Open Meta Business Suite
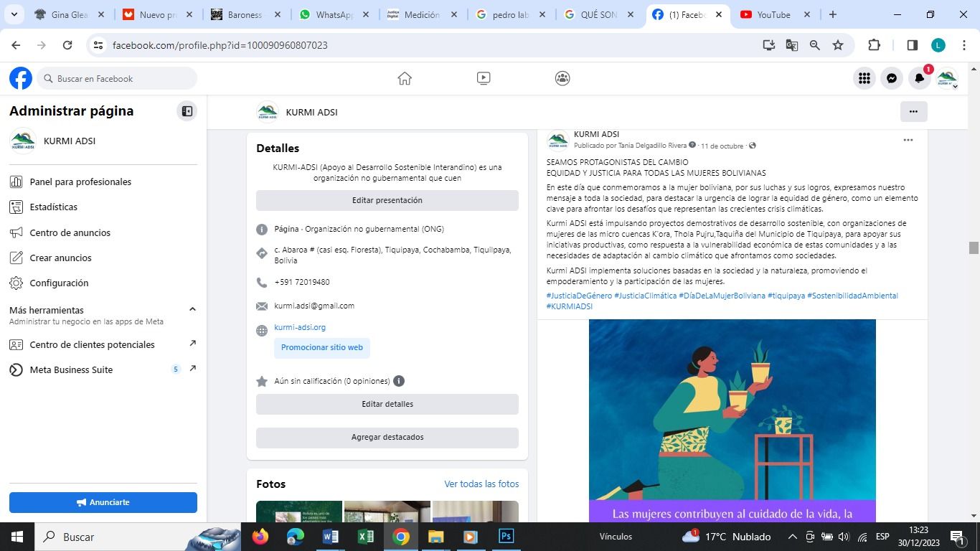 click(x=103, y=369)
